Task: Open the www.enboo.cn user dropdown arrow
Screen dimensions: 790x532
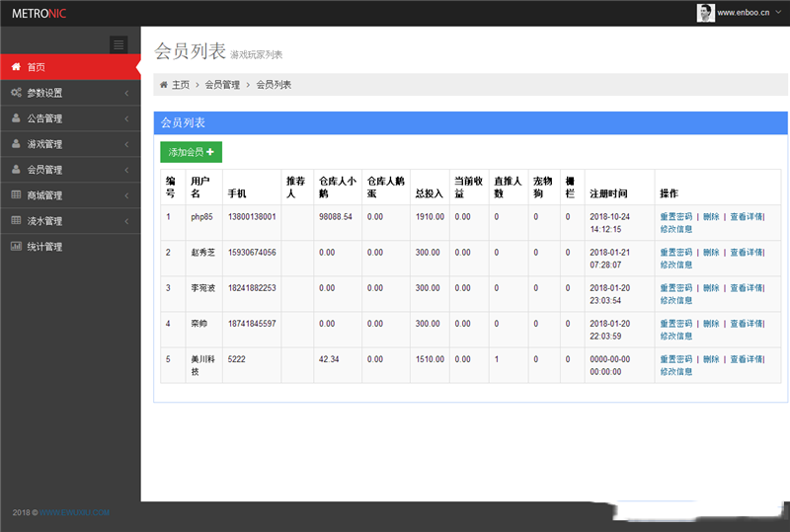Action: pos(778,12)
